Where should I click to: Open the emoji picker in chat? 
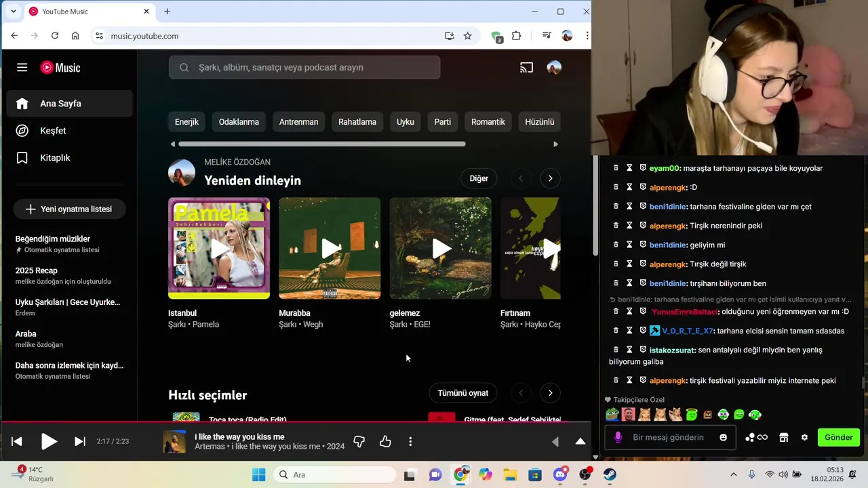click(x=724, y=437)
